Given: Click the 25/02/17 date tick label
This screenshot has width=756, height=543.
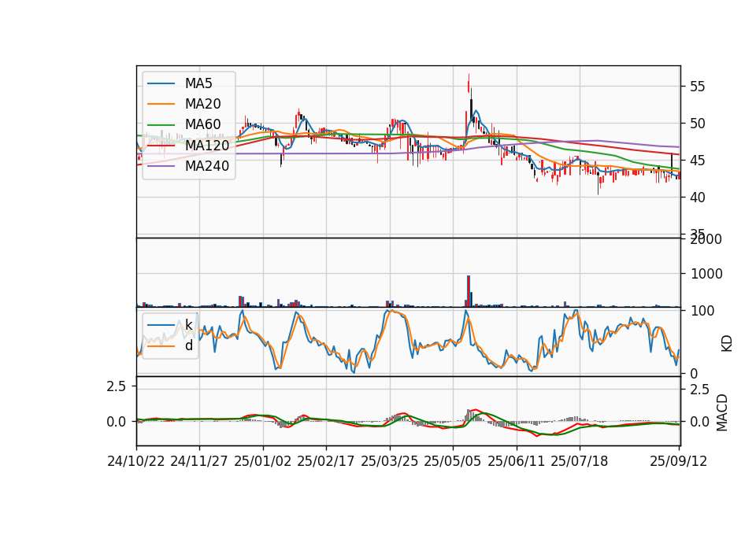Looking at the screenshot, I should [x=326, y=461].
